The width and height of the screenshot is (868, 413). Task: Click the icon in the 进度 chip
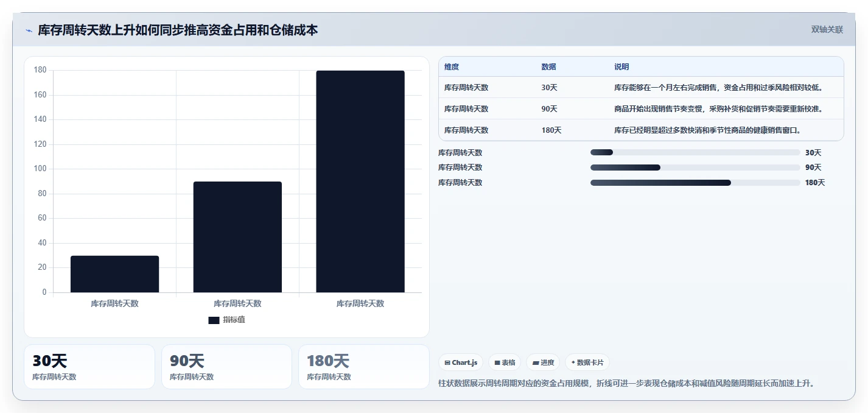click(x=536, y=362)
